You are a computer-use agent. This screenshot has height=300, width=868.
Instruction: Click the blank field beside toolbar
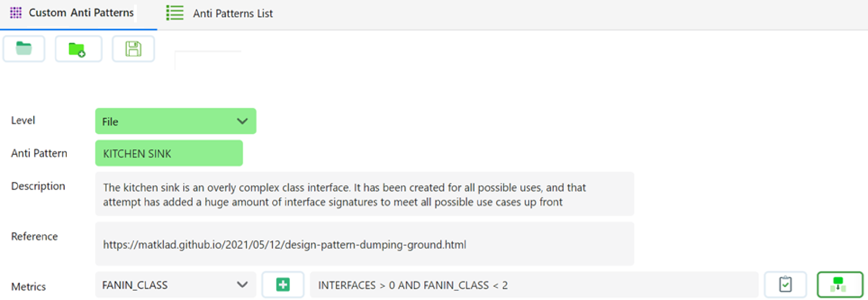208,60
